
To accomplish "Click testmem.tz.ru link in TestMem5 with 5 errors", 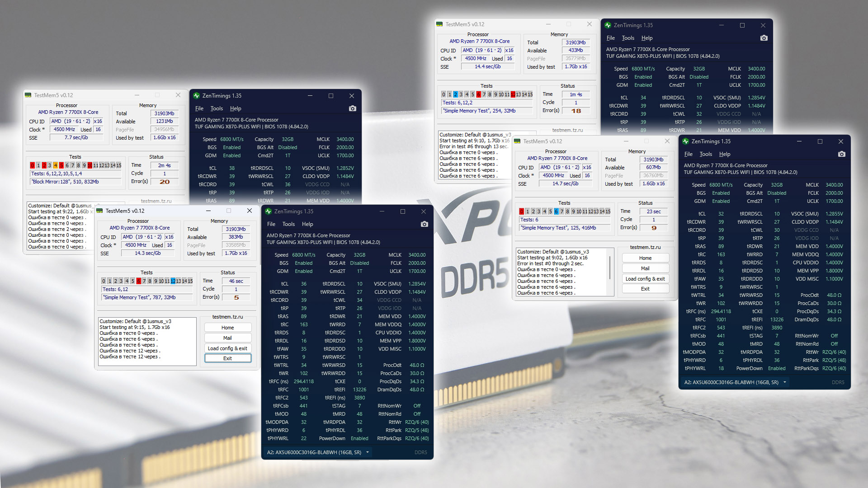I will click(x=227, y=317).
